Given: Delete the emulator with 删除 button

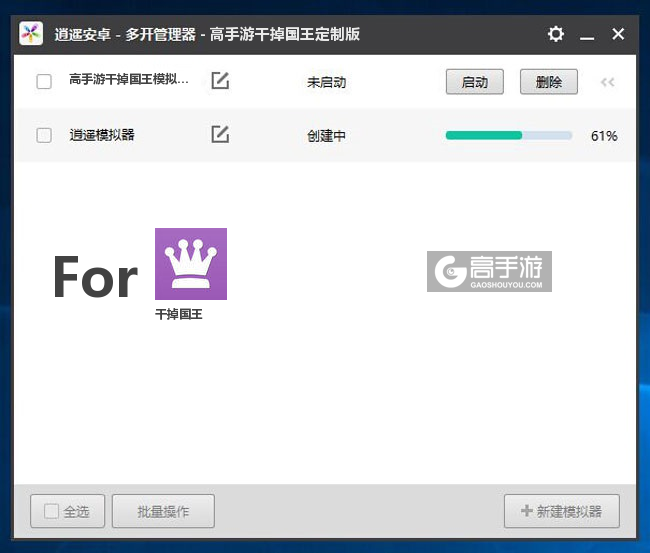Looking at the screenshot, I should coord(549,82).
